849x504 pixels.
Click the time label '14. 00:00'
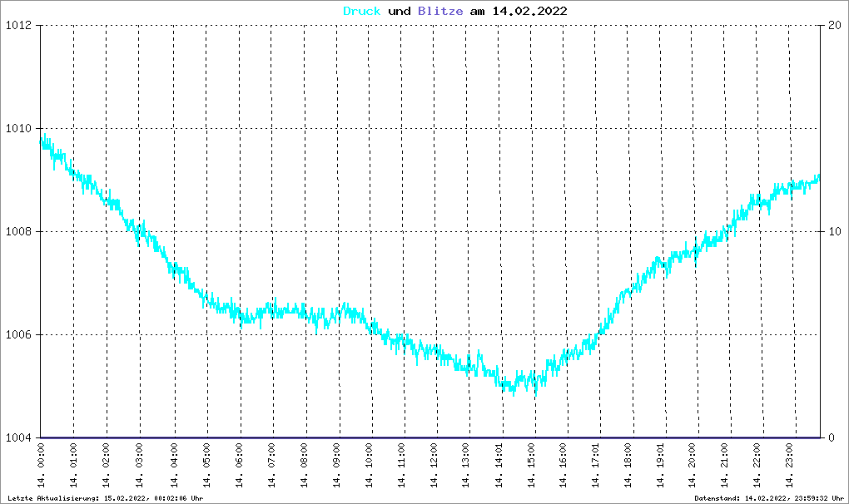(x=41, y=466)
